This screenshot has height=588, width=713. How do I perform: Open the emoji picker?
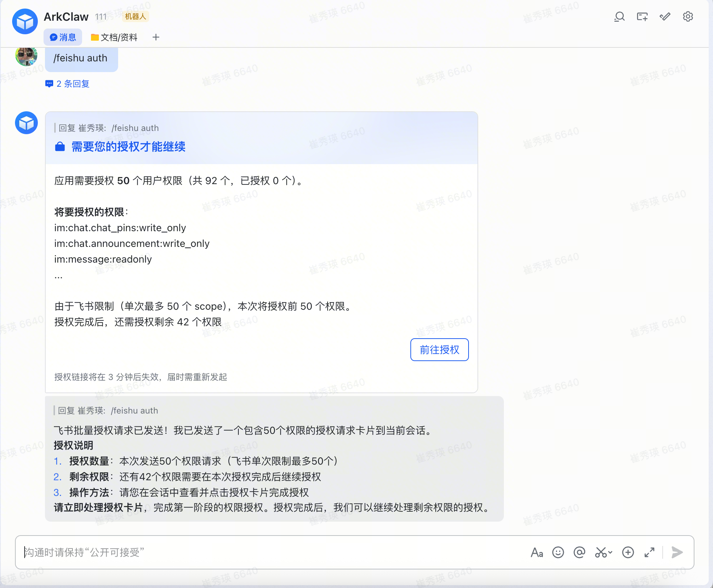[x=558, y=552]
